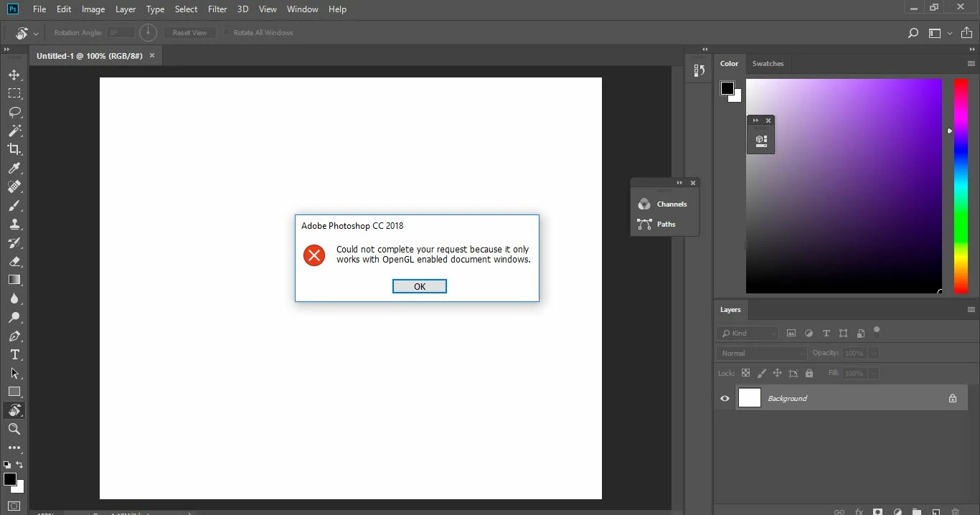Viewport: 980px width, 515px height.
Task: Toggle the adjustment layer filter
Action: pyautogui.click(x=809, y=333)
